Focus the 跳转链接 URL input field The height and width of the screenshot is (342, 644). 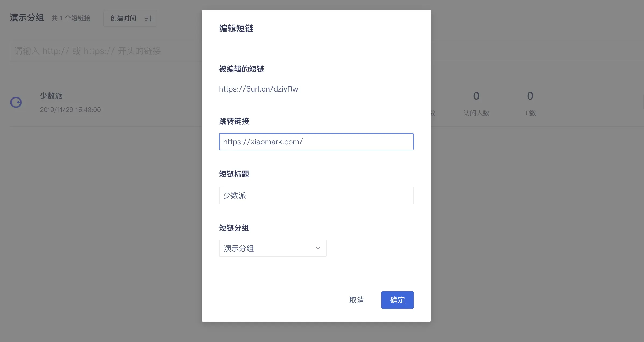pos(316,142)
